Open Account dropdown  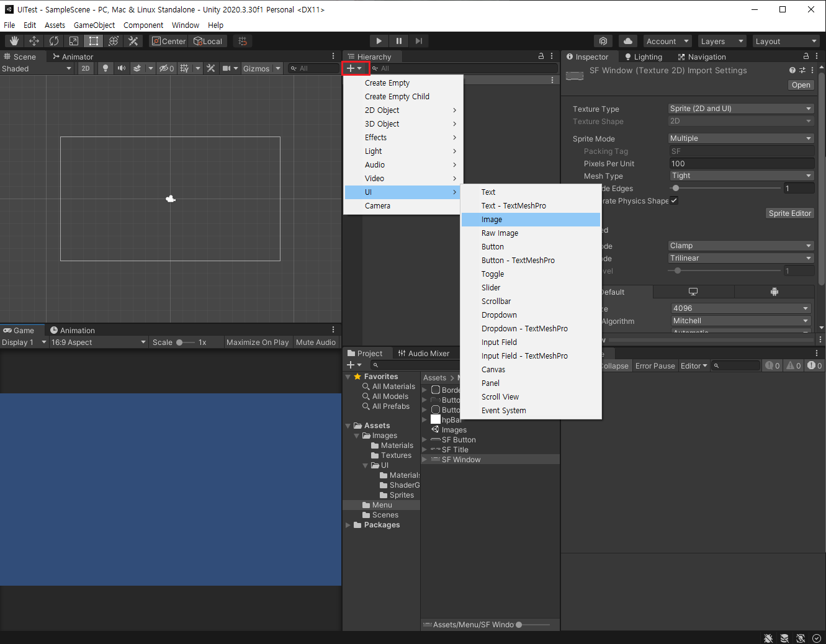point(668,41)
